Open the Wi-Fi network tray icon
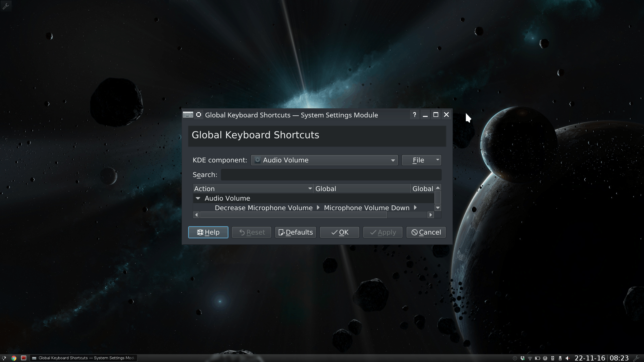The image size is (644, 362). (530, 358)
